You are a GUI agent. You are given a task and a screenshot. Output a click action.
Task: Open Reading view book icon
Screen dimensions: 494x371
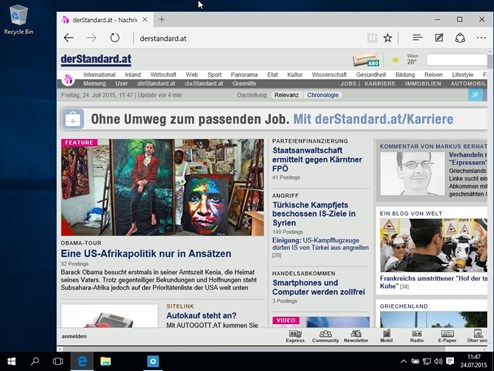click(372, 38)
